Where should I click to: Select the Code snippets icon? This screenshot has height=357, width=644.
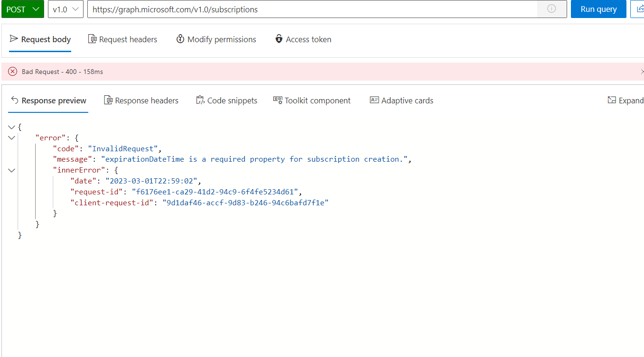pos(200,100)
